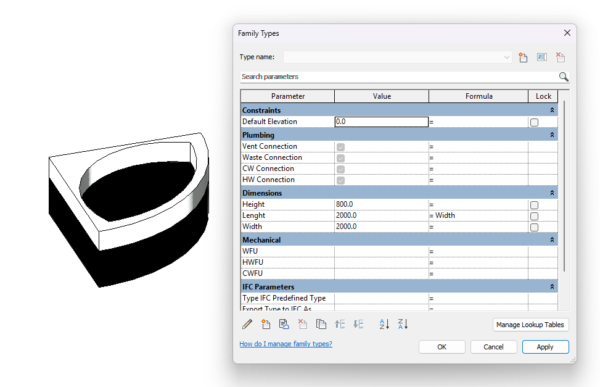The height and width of the screenshot is (387, 600).
Task: Toggle the Lenght lock checkbox
Action: coord(534,216)
